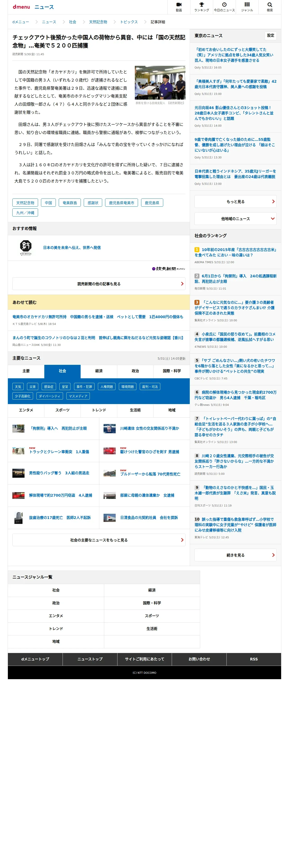Click the 災害 subcategory chip
Image resolution: width=289 pixels, height=868 pixels.
click(x=33, y=386)
